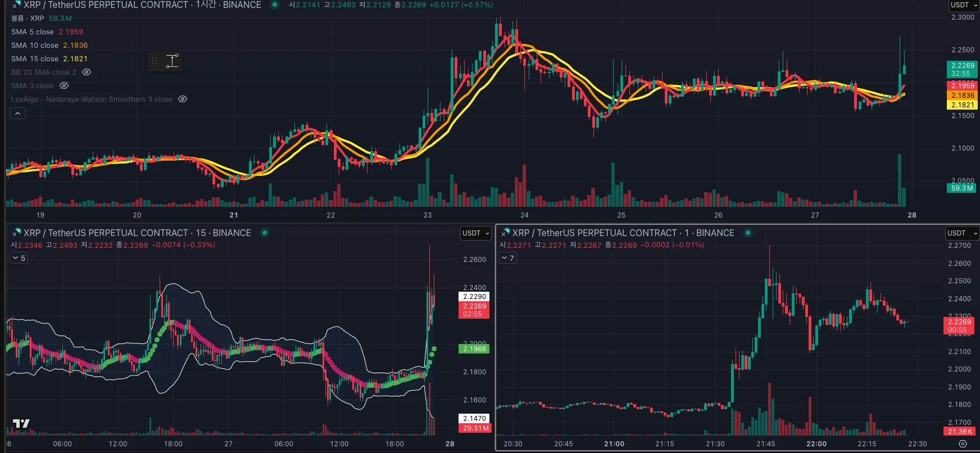Click the orange 2.1836 SMA 10 price label
Image resolution: width=980 pixels, height=453 pixels.
pyautogui.click(x=963, y=96)
